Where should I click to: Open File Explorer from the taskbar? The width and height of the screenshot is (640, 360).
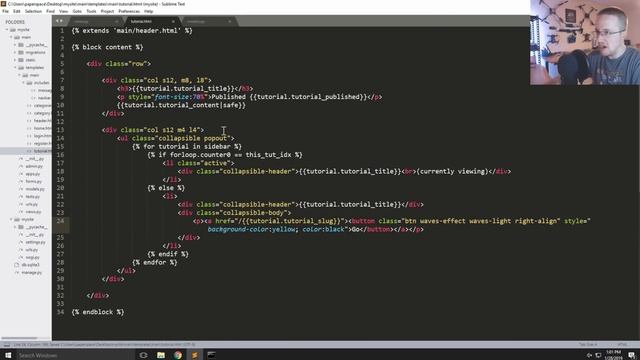(x=161, y=355)
